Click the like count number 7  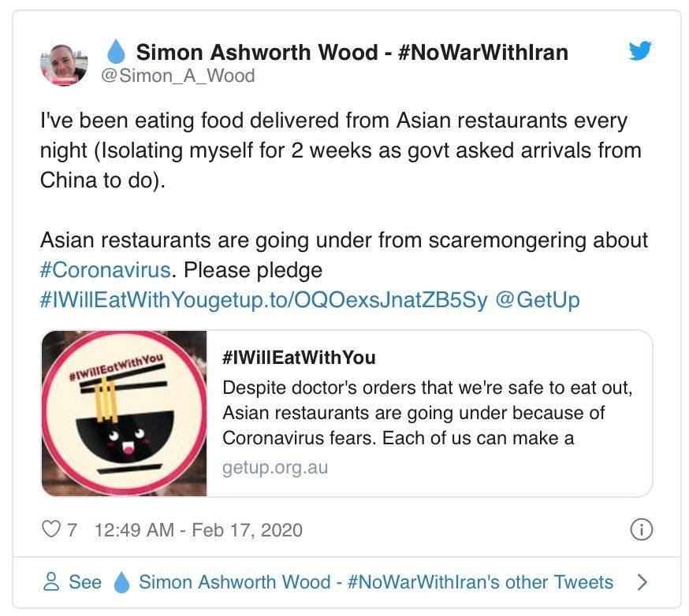click(x=72, y=530)
